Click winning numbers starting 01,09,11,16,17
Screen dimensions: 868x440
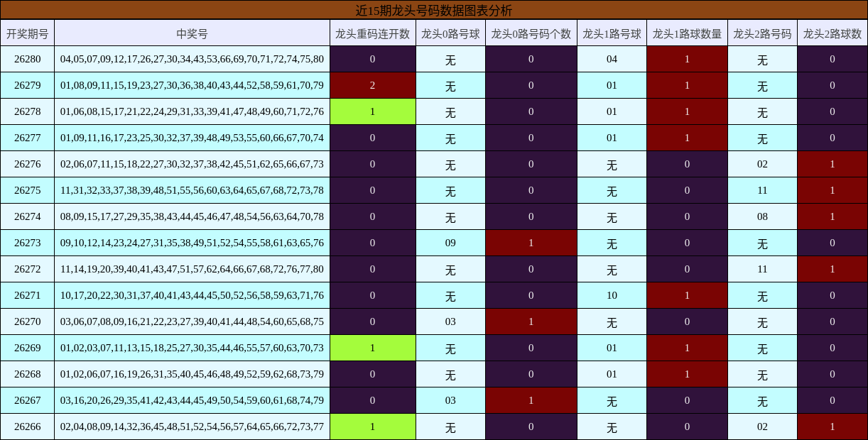pyautogui.click(x=192, y=138)
